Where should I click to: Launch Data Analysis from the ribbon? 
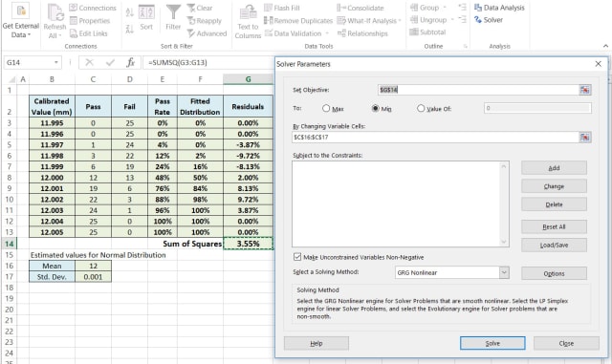point(499,8)
